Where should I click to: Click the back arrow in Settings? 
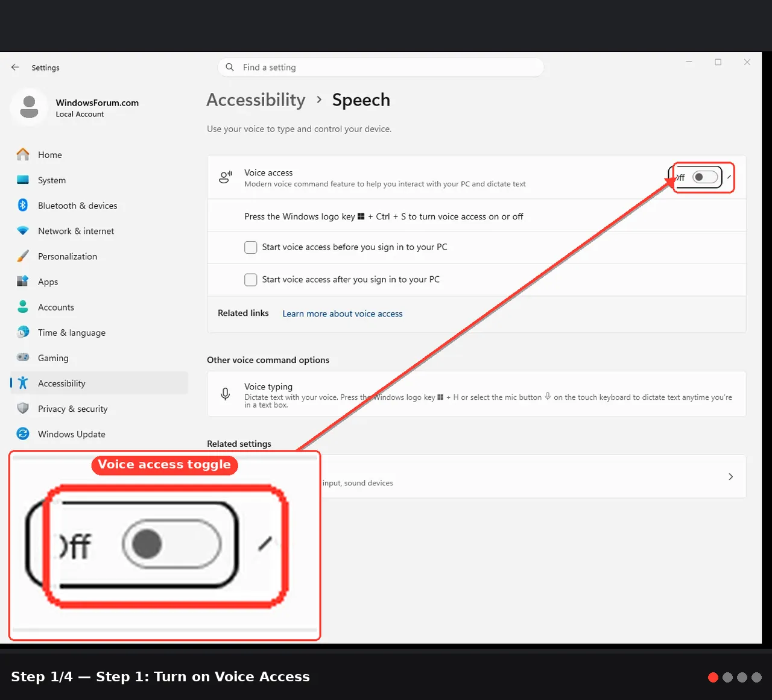[15, 68]
